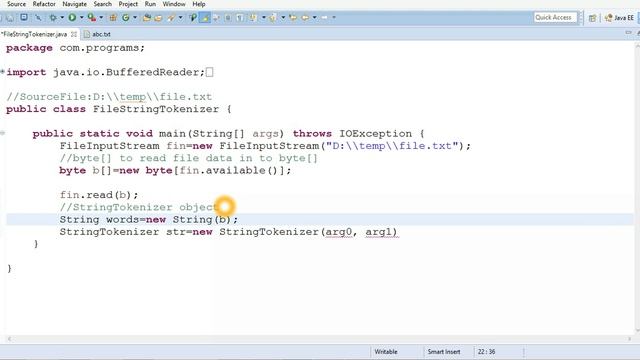Open Back navigation history dropdown
The height and width of the screenshot is (360, 640).
[314, 18]
